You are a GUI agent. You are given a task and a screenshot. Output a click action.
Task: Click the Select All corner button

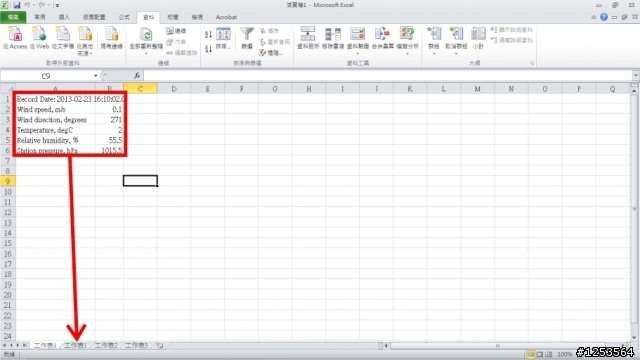coord(7,89)
